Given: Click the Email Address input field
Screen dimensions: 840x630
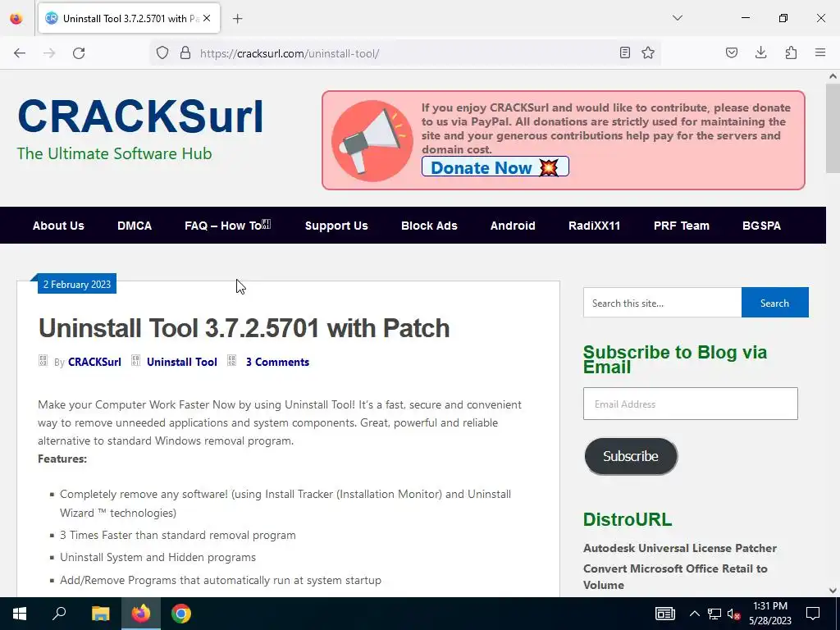Looking at the screenshot, I should click(690, 404).
